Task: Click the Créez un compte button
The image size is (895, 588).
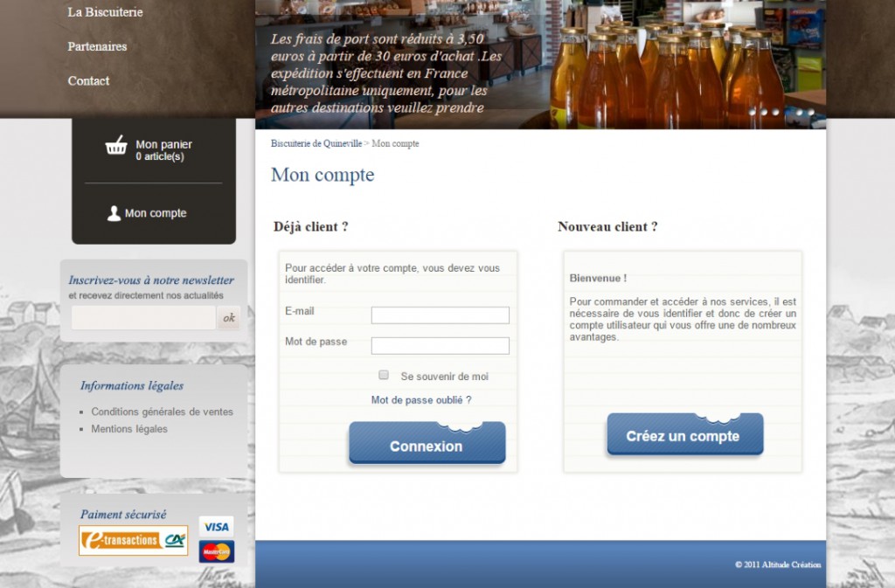Action: (684, 436)
